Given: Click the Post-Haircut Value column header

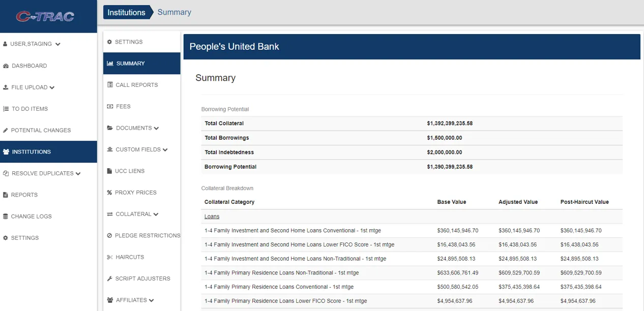Looking at the screenshot, I should coord(584,202).
